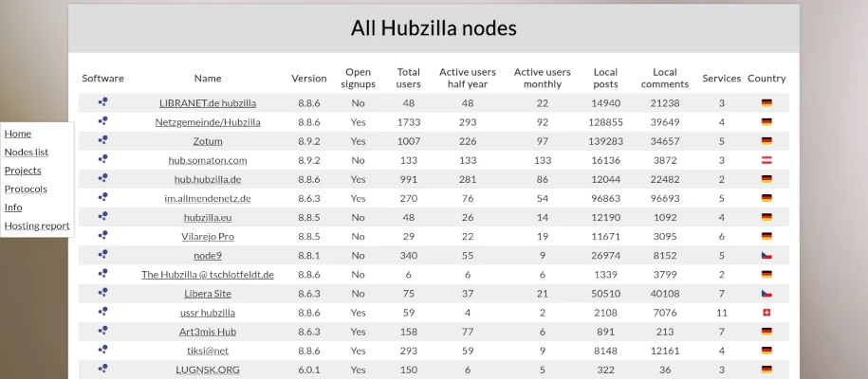The width and height of the screenshot is (868, 379).
Task: Open the Protocols menu item
Action: [x=26, y=189]
